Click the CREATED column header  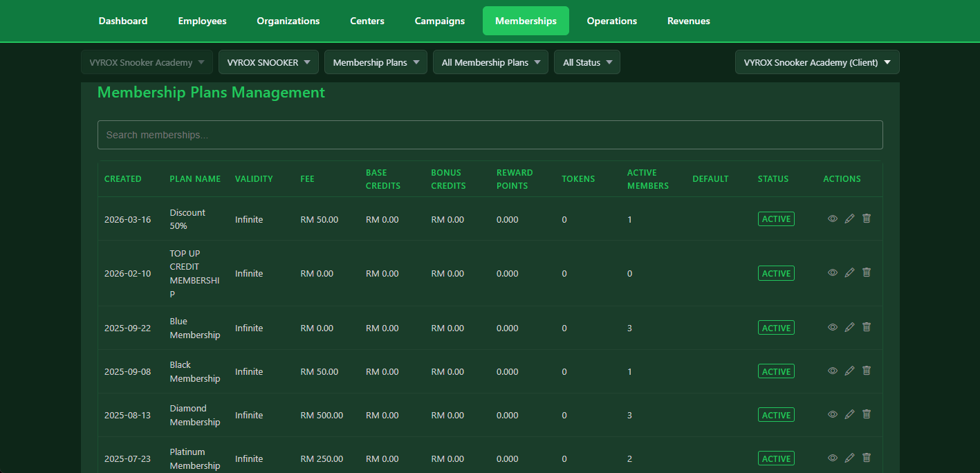(122, 178)
